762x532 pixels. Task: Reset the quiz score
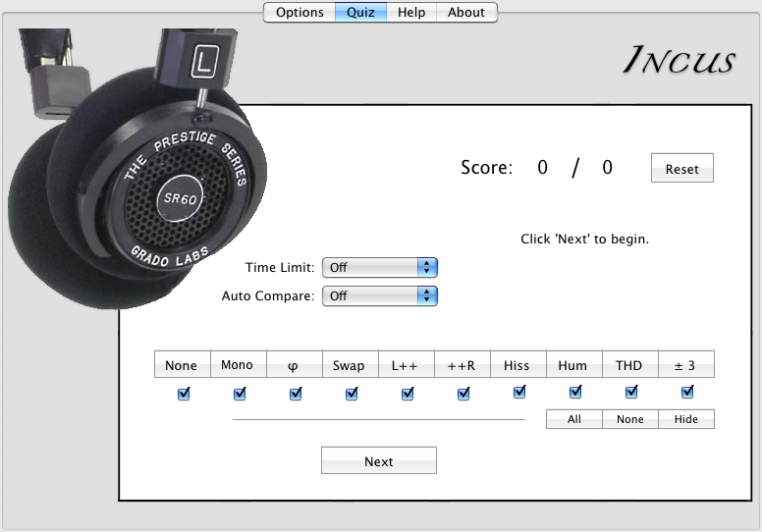(x=682, y=168)
